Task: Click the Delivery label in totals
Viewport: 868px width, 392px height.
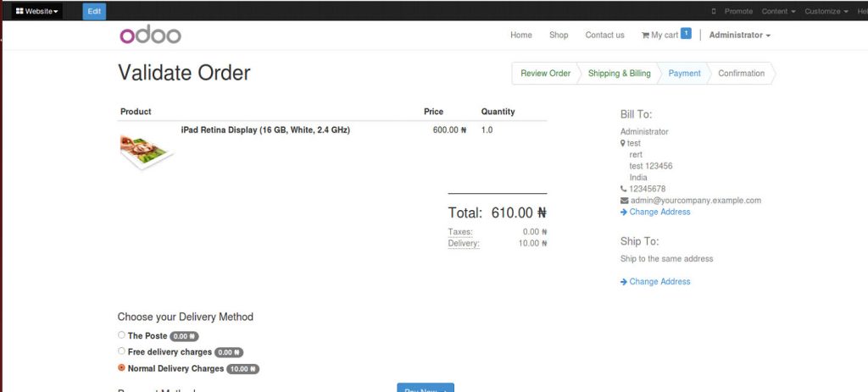Action: [x=464, y=243]
